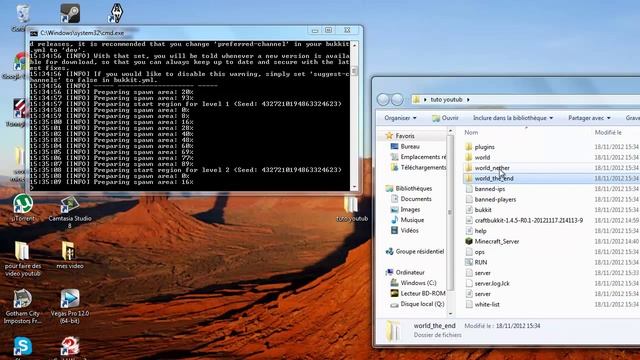640x360 pixels.
Task: Sort files by the Nom column header
Action: (x=471, y=133)
